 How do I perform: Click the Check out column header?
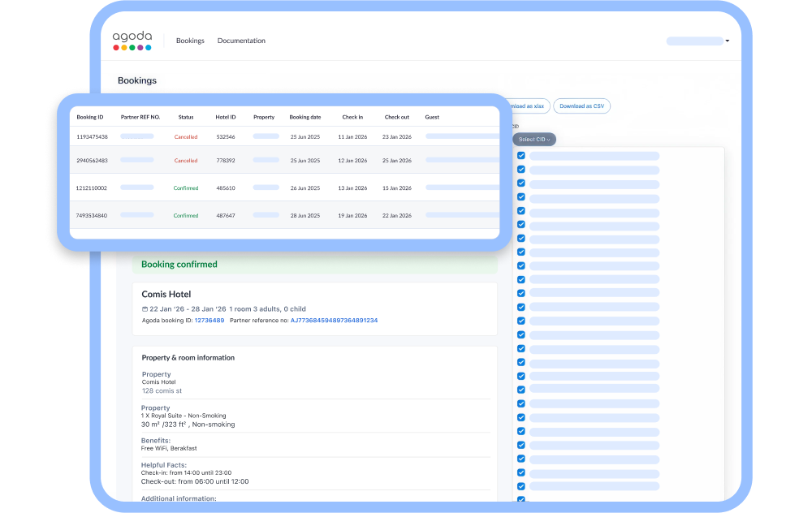click(x=397, y=117)
